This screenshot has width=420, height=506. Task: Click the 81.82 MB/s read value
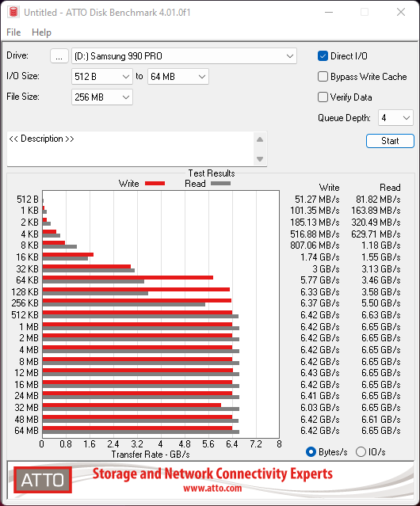tap(378, 200)
